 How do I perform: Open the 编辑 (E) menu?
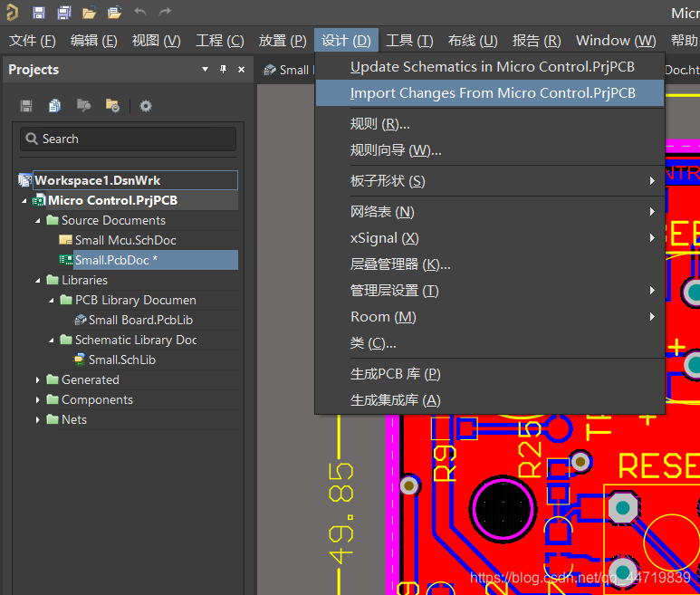point(94,41)
